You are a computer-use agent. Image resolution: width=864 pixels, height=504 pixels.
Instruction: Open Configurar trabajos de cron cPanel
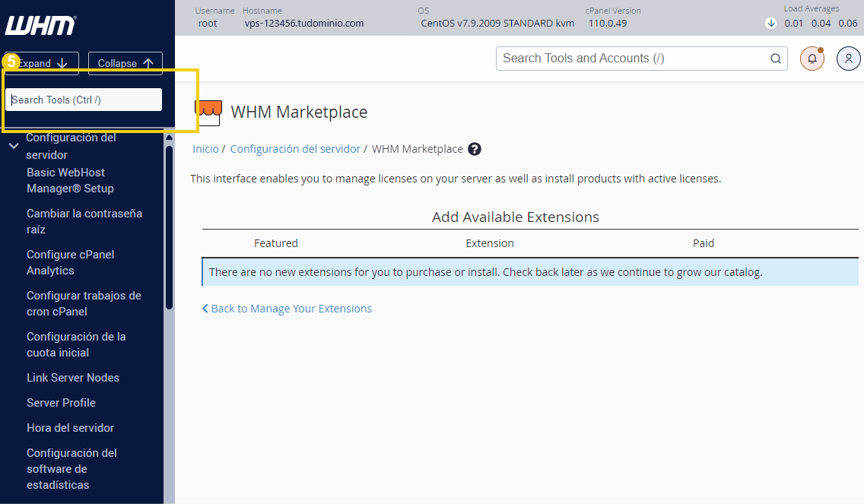pos(84,303)
